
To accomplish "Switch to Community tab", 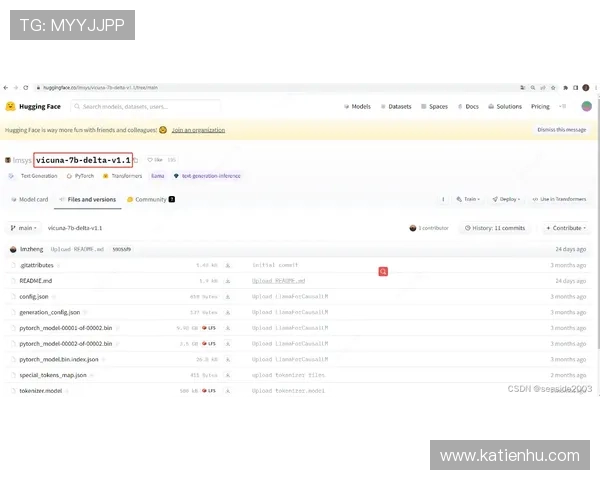I will pyautogui.click(x=151, y=199).
